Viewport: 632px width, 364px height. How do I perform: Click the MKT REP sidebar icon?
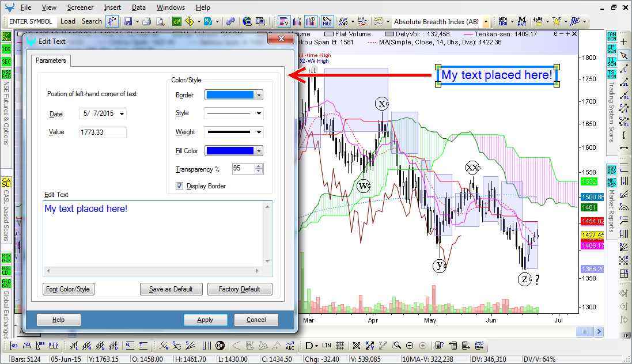tap(611, 182)
